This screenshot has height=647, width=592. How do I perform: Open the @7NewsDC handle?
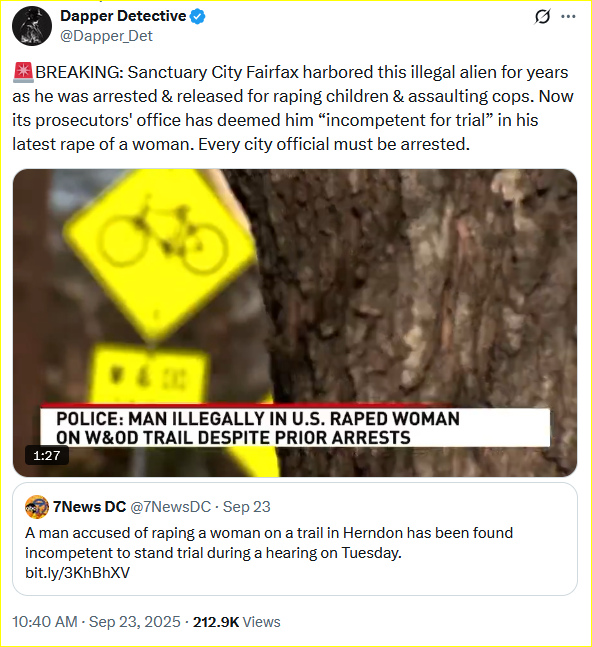click(170, 507)
